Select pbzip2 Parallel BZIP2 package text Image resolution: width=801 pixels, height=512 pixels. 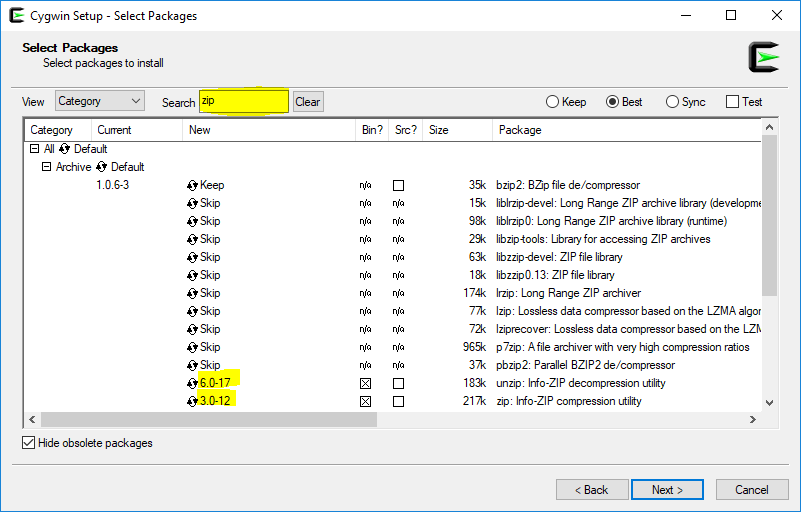(x=585, y=365)
